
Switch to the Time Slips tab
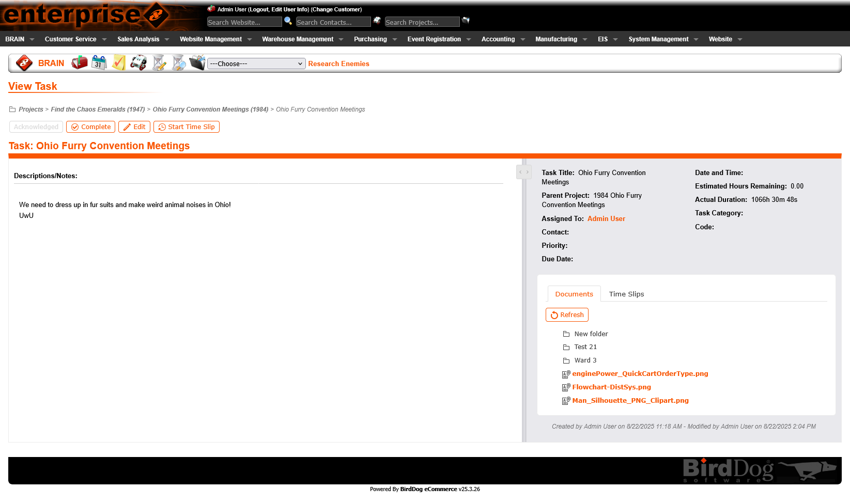(x=626, y=294)
